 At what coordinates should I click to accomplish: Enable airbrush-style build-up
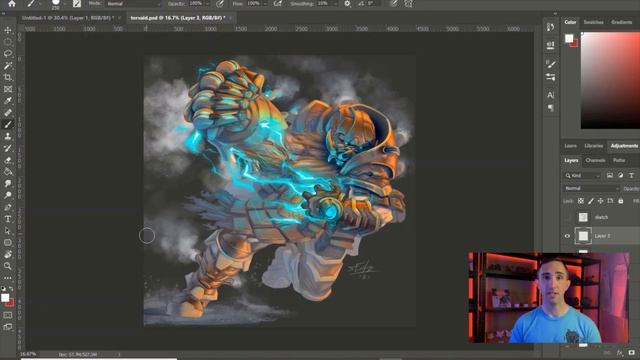278,4
